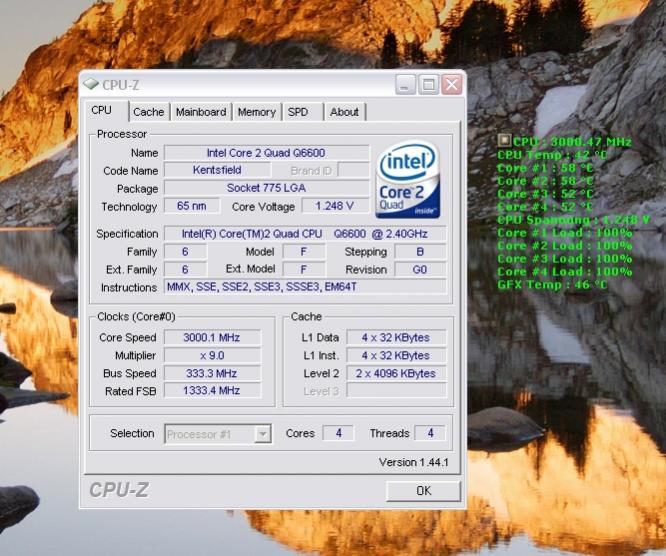The height and width of the screenshot is (556, 666).
Task: Click the Technology value 65 nm
Action: click(192, 206)
